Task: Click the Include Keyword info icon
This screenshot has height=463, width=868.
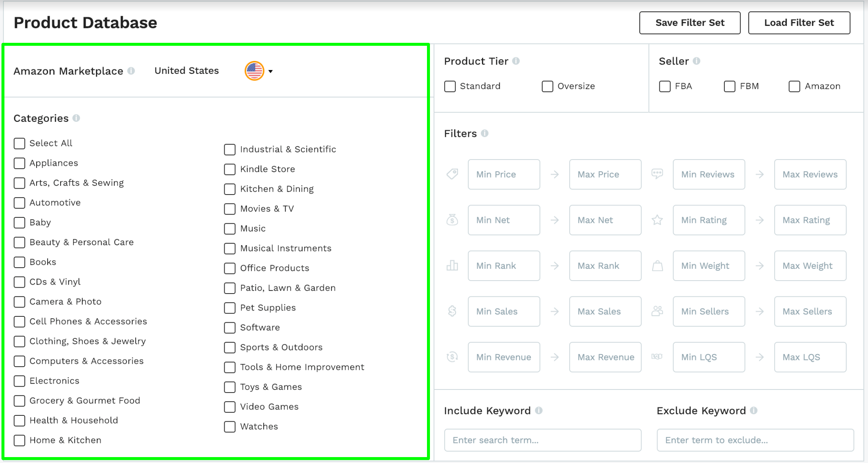Action: click(x=539, y=410)
